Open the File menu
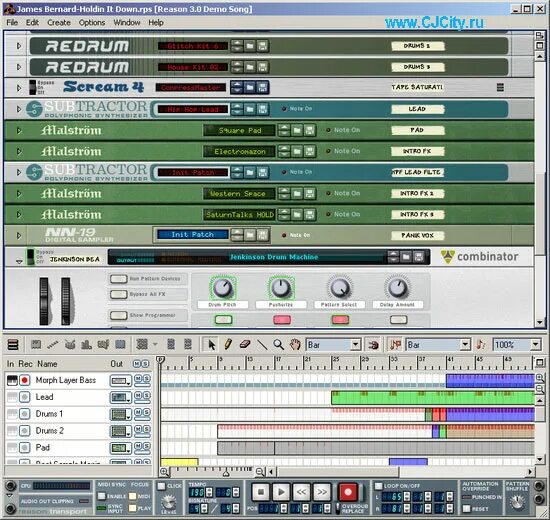The image size is (550, 520). point(12,22)
